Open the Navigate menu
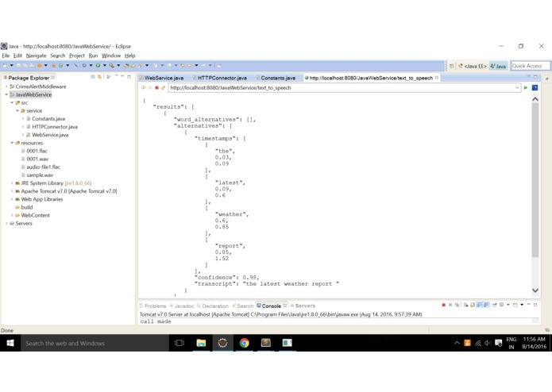Viewport: 552px width, 392px height. coord(36,56)
